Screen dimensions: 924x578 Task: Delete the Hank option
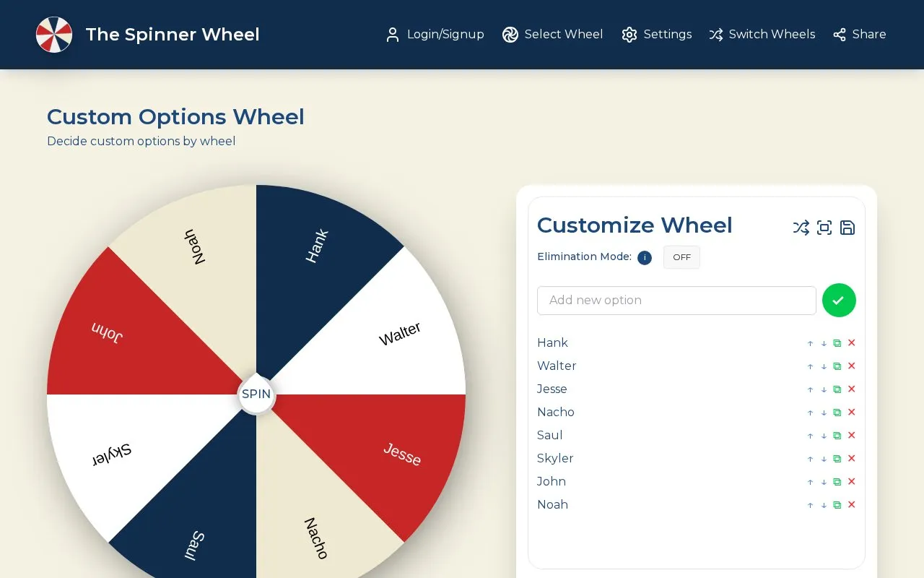pyautogui.click(x=852, y=343)
